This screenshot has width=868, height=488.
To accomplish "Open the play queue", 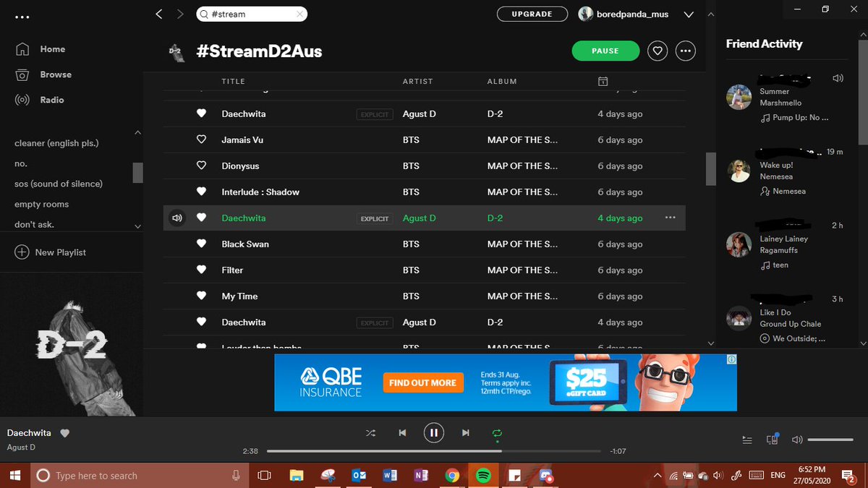I will tap(747, 440).
